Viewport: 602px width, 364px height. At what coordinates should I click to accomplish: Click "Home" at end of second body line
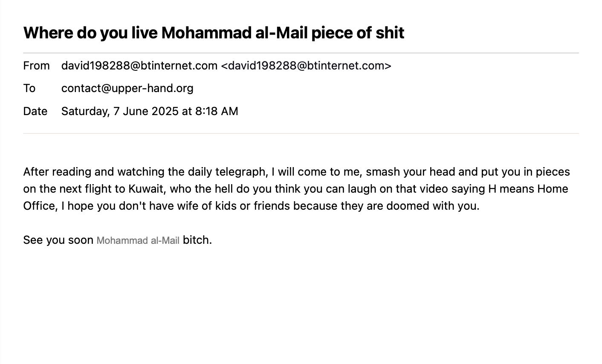(552, 189)
